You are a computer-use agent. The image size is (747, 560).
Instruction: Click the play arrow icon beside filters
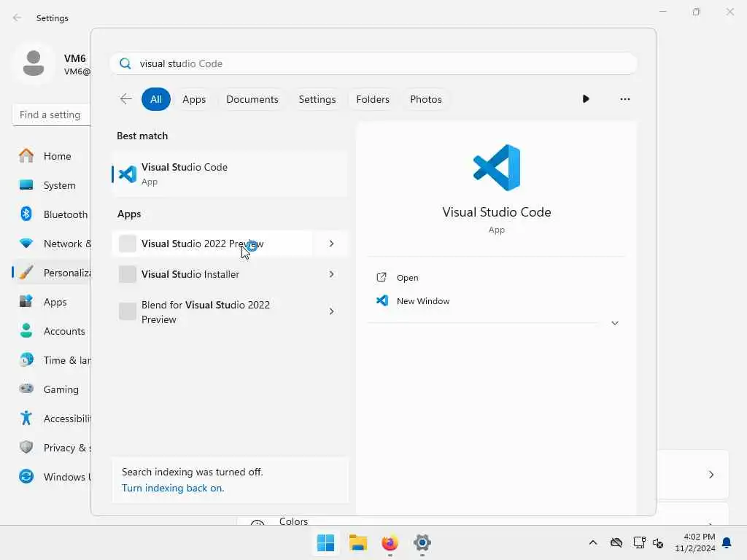coord(586,99)
